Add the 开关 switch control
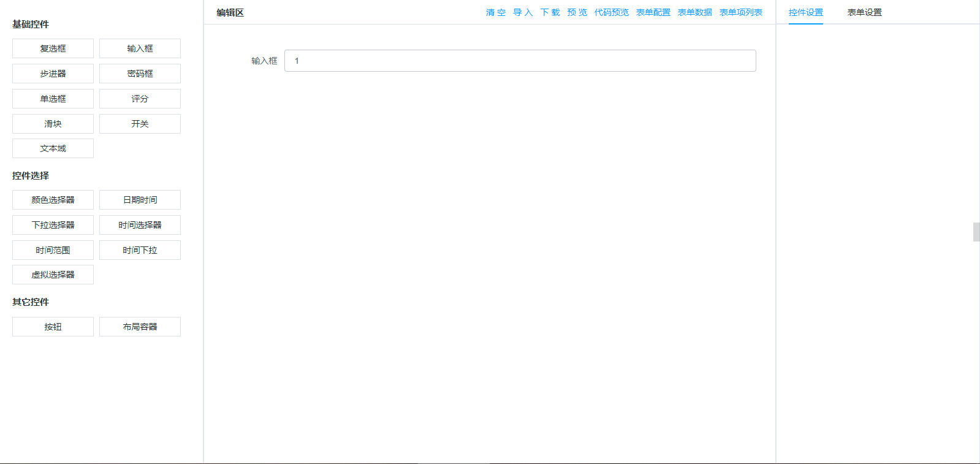 coord(140,124)
